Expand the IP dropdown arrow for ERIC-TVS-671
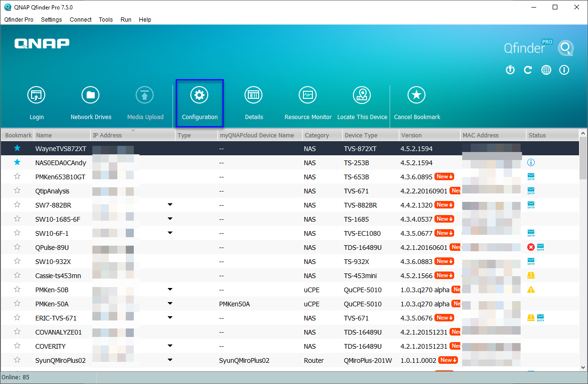This screenshot has height=384, width=588. (x=170, y=318)
